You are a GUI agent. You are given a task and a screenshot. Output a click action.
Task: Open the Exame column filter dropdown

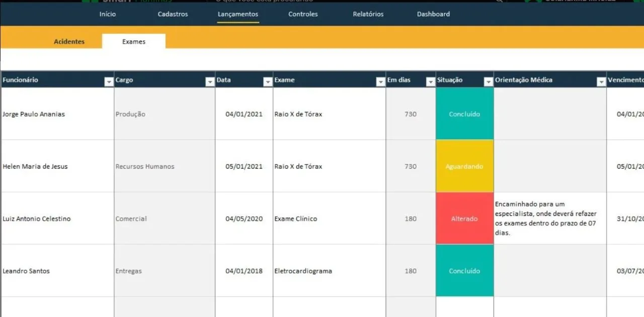[380, 82]
